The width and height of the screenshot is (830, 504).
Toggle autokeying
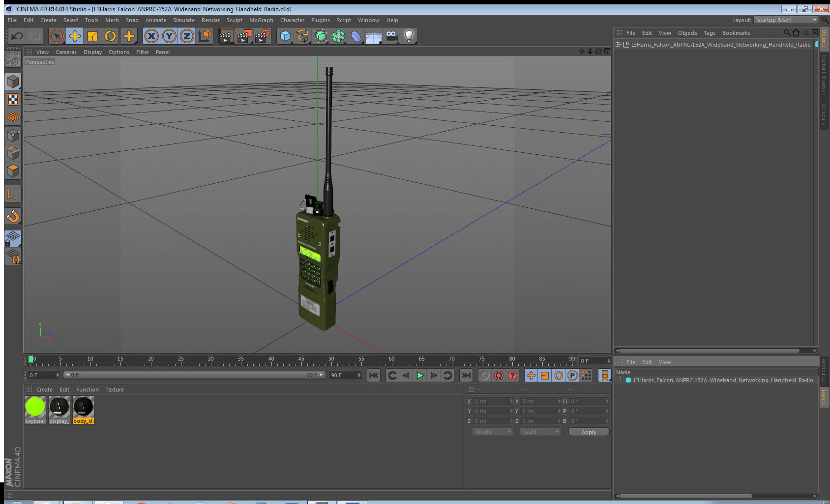[499, 375]
